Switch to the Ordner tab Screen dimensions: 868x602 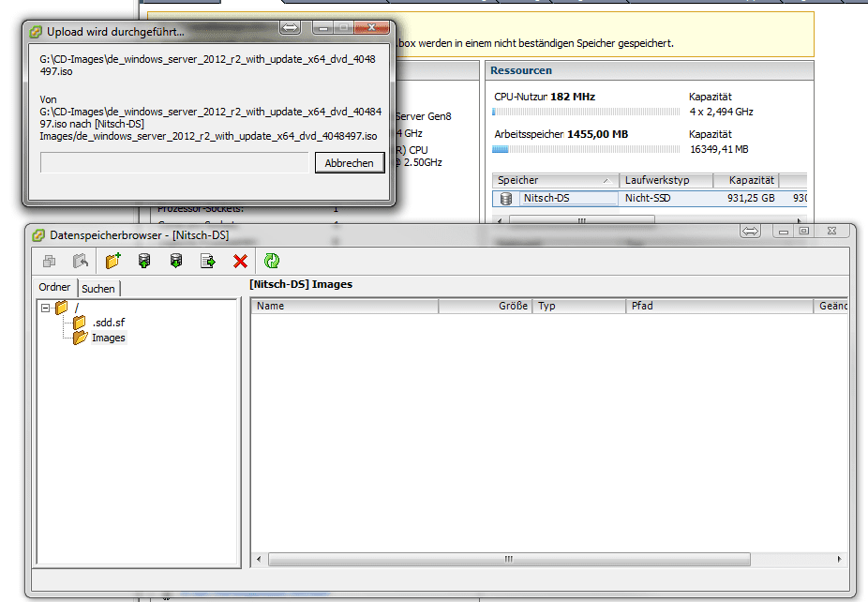[x=54, y=287]
